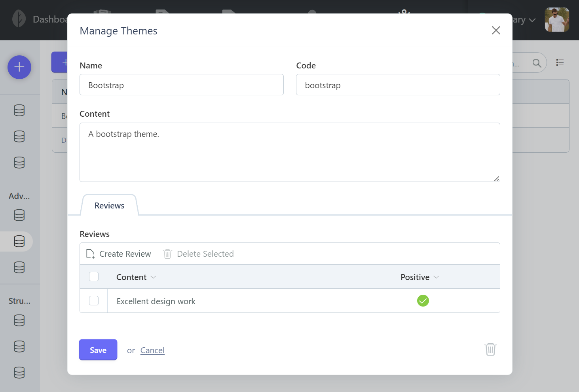
Task: Toggle the select-all checkbox in Reviews header
Action: [94, 276]
